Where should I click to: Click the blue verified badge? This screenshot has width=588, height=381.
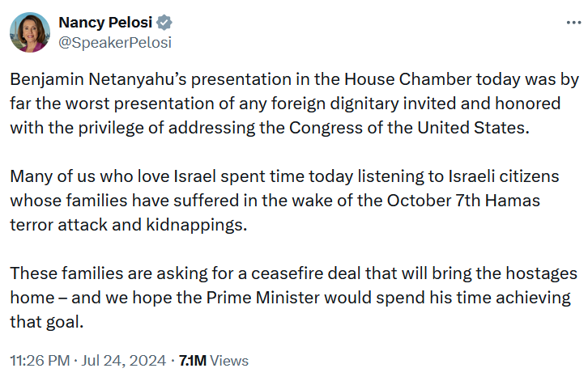pyautogui.click(x=164, y=23)
